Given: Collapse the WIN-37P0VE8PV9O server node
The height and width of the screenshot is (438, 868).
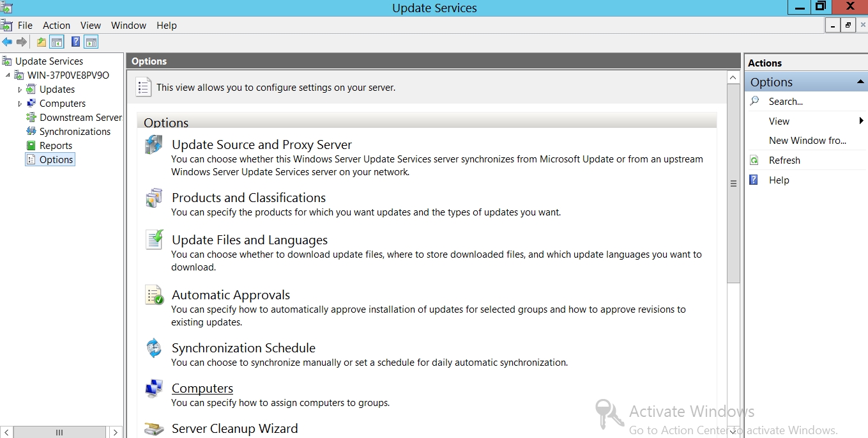Looking at the screenshot, I should (8, 75).
